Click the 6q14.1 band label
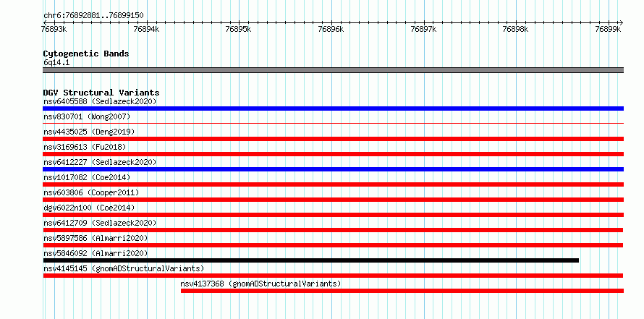Viewport: 644px width, 319px height. pos(56,63)
